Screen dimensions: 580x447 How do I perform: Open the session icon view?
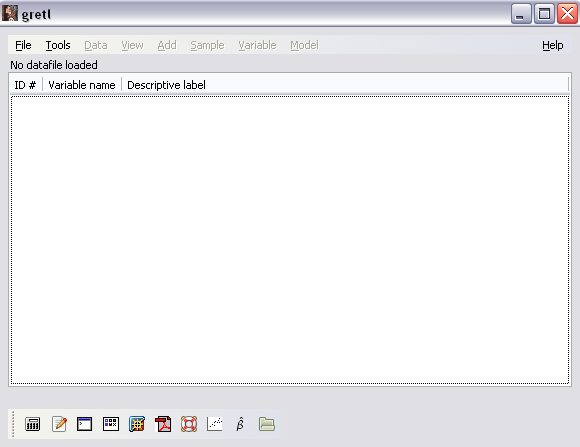[x=111, y=424]
